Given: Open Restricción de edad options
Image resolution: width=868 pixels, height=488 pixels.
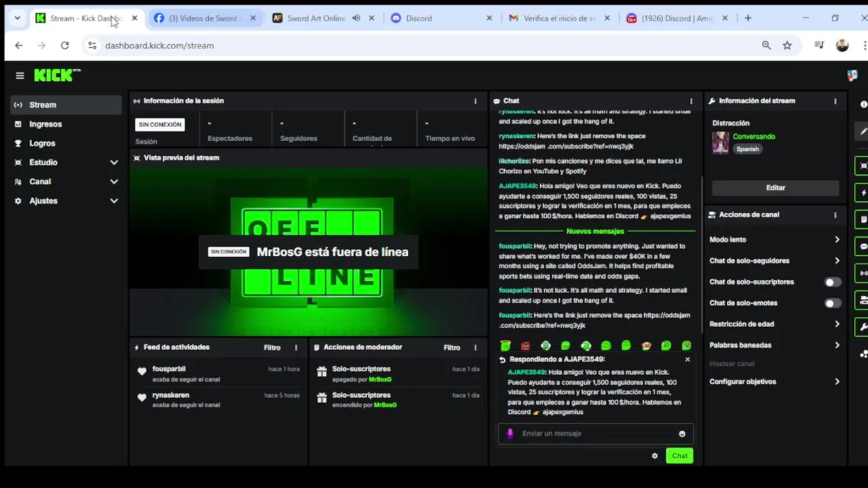Looking at the screenshot, I should pyautogui.click(x=774, y=324).
